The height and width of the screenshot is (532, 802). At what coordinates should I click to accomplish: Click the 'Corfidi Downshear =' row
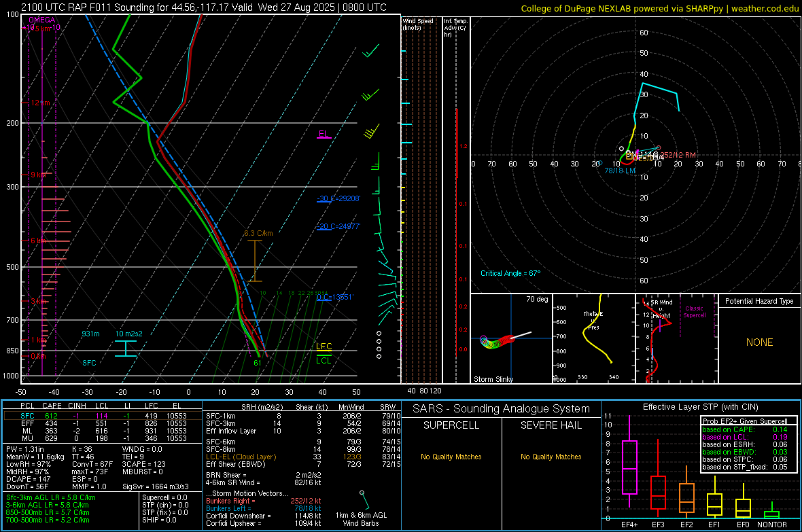pos(264,516)
